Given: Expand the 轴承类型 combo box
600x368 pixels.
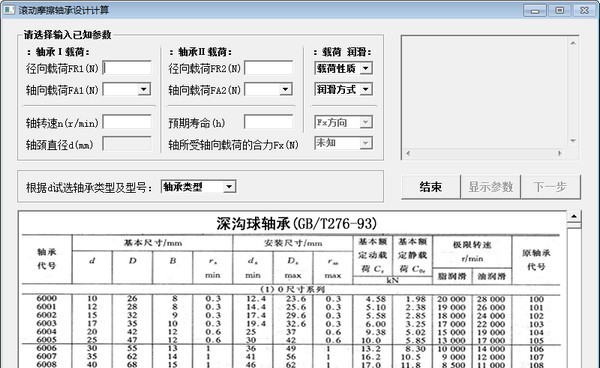Looking at the screenshot, I should click(229, 187).
